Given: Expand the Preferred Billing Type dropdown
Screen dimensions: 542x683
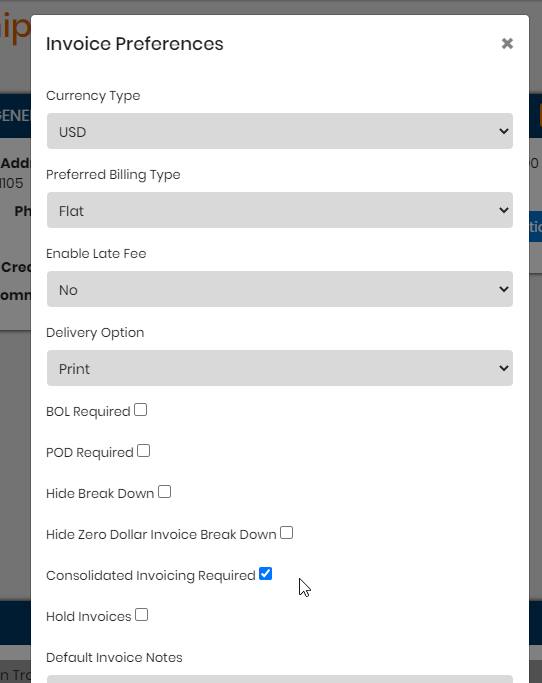Looking at the screenshot, I should click(280, 210).
